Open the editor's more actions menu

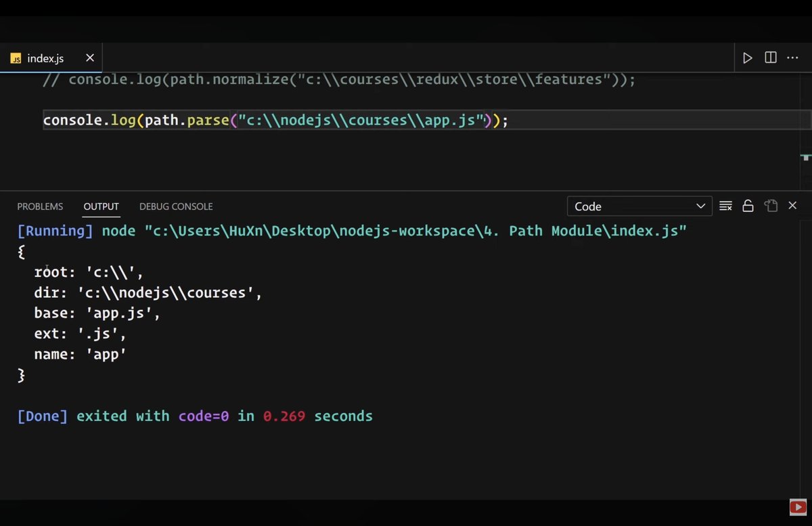pyautogui.click(x=792, y=58)
